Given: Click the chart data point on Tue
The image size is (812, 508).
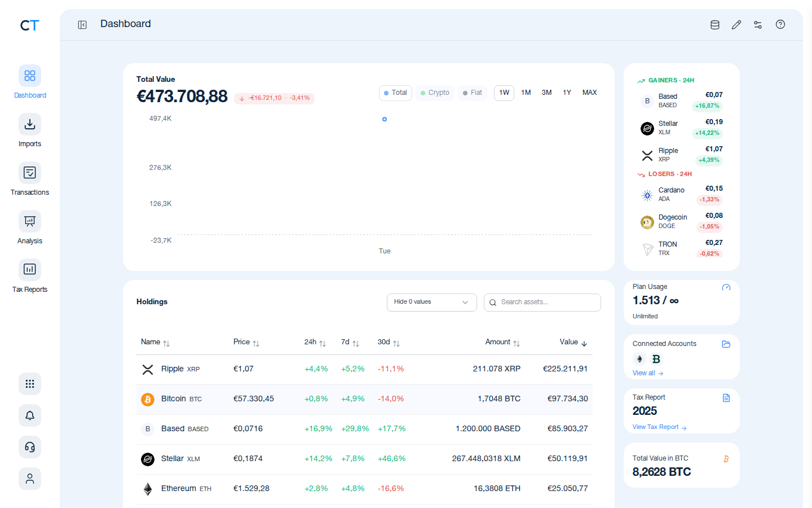Looking at the screenshot, I should coord(385,119).
